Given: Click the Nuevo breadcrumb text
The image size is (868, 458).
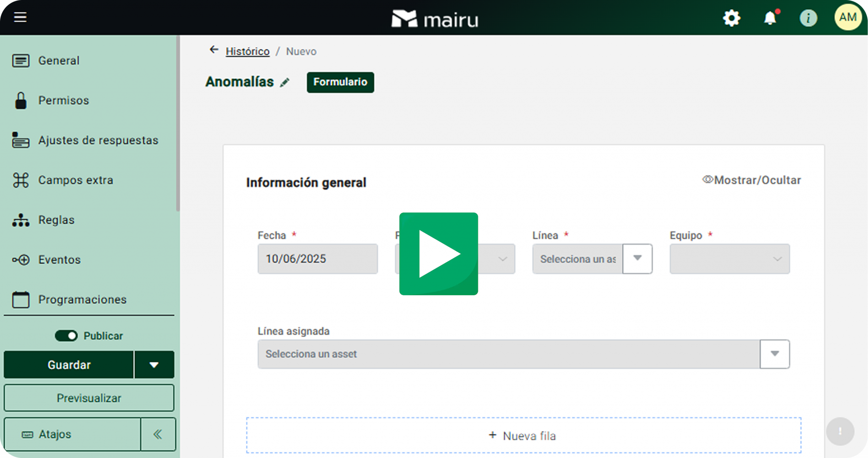Looking at the screenshot, I should click(x=301, y=52).
